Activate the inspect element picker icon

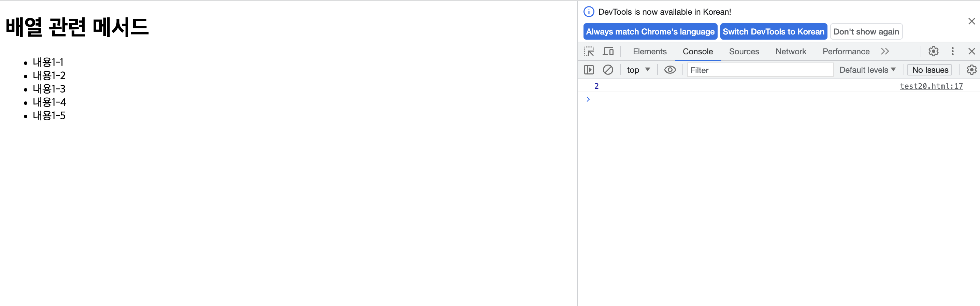pyautogui.click(x=589, y=51)
